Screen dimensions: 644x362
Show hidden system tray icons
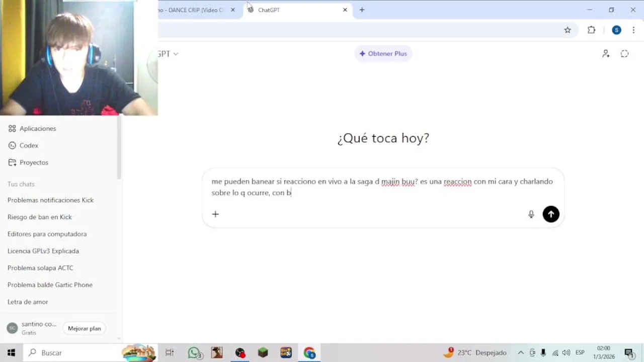(x=521, y=352)
